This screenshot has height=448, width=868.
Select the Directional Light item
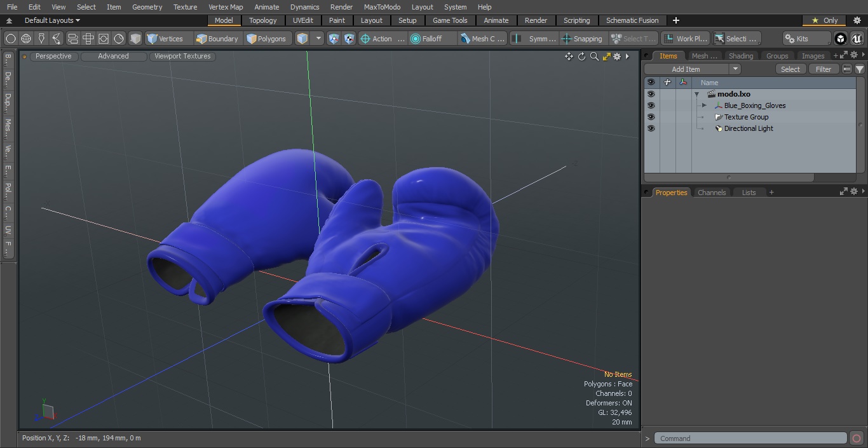pyautogui.click(x=749, y=128)
